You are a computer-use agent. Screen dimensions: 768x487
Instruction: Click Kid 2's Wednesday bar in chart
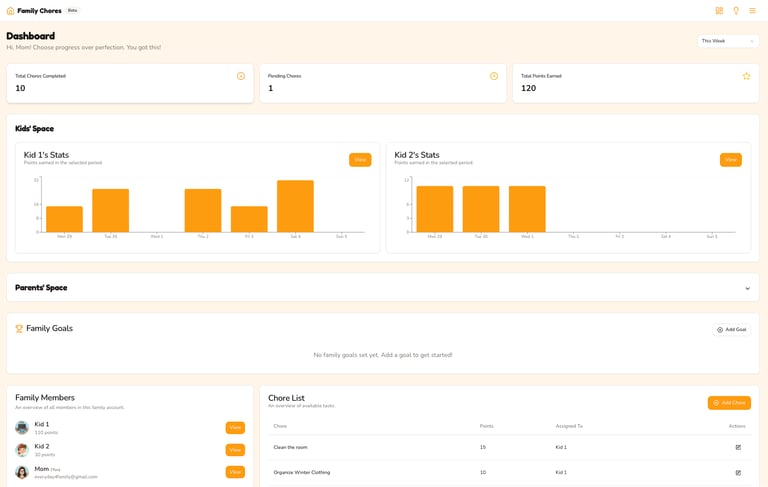(x=527, y=209)
